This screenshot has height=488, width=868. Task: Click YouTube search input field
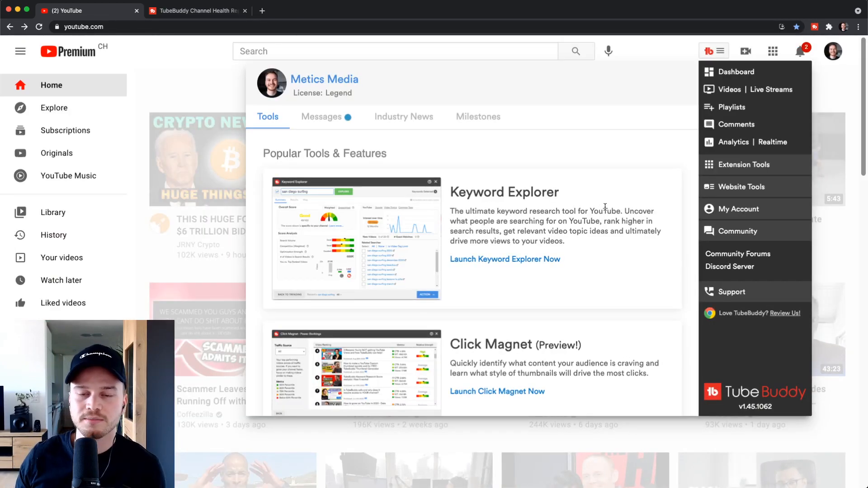[395, 51]
